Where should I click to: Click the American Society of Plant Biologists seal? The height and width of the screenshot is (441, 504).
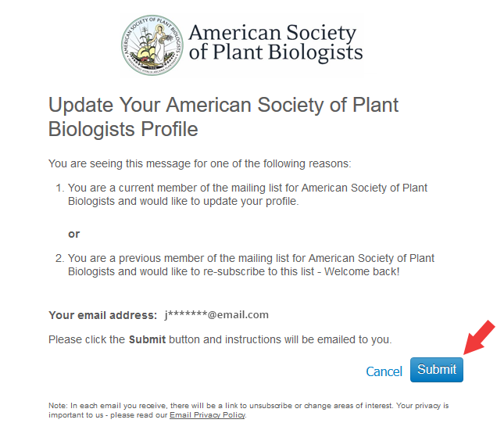155,45
